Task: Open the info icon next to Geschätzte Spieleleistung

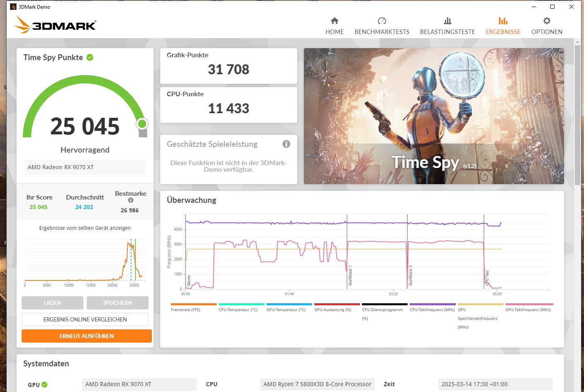Action: (x=286, y=144)
